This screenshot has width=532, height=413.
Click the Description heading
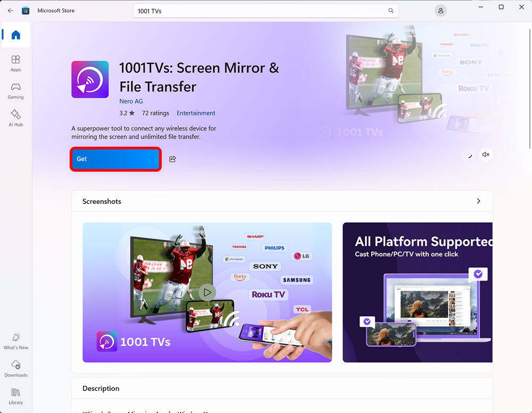click(x=101, y=389)
